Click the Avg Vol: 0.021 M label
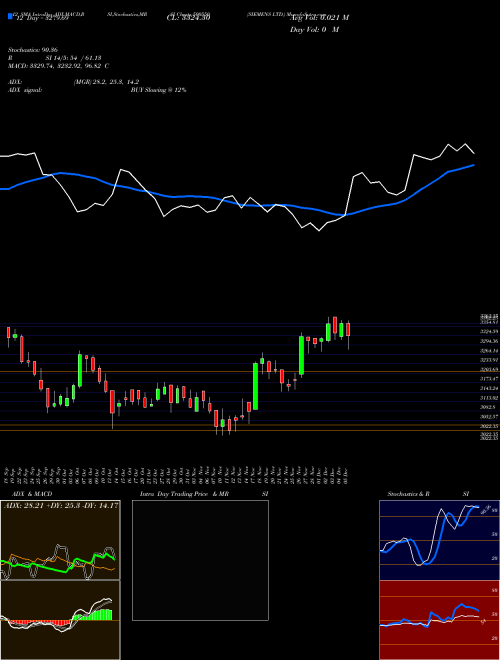This screenshot has width=500, height=660. click(x=319, y=17)
